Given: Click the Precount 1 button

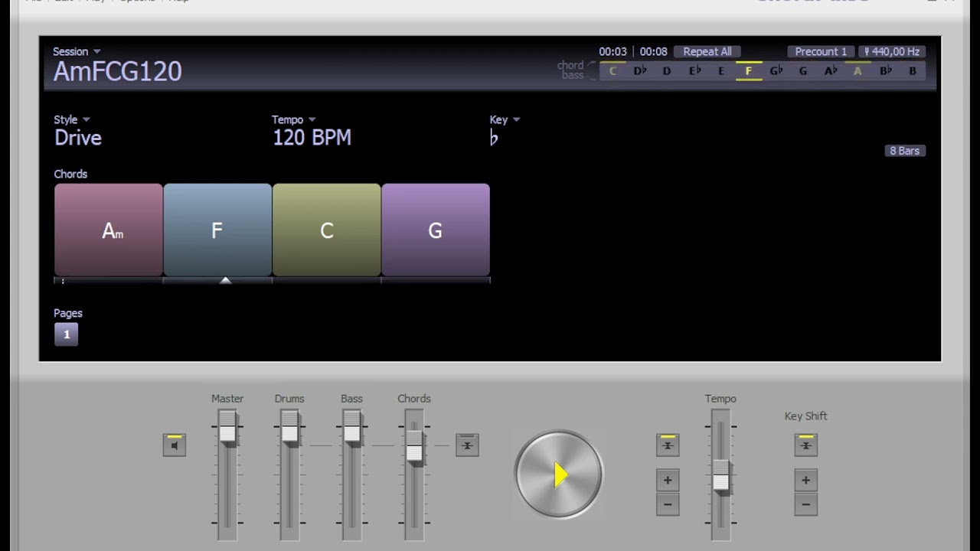Looking at the screenshot, I should tap(821, 51).
